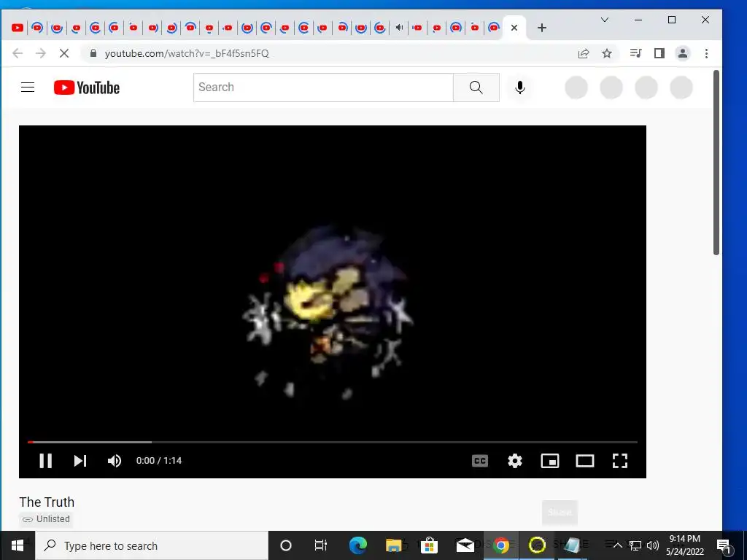Open the Windows Start menu
The height and width of the screenshot is (560, 747).
[x=18, y=545]
